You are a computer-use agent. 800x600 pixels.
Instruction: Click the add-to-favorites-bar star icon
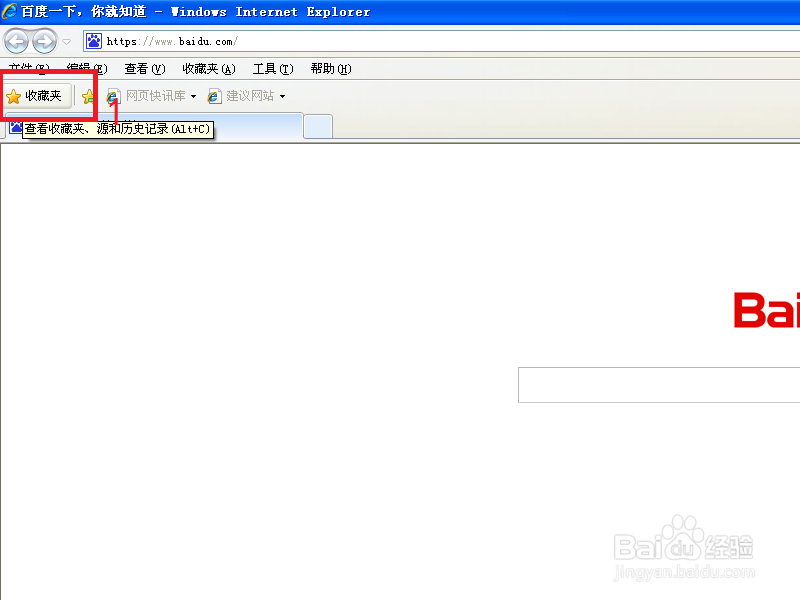[x=88, y=96]
